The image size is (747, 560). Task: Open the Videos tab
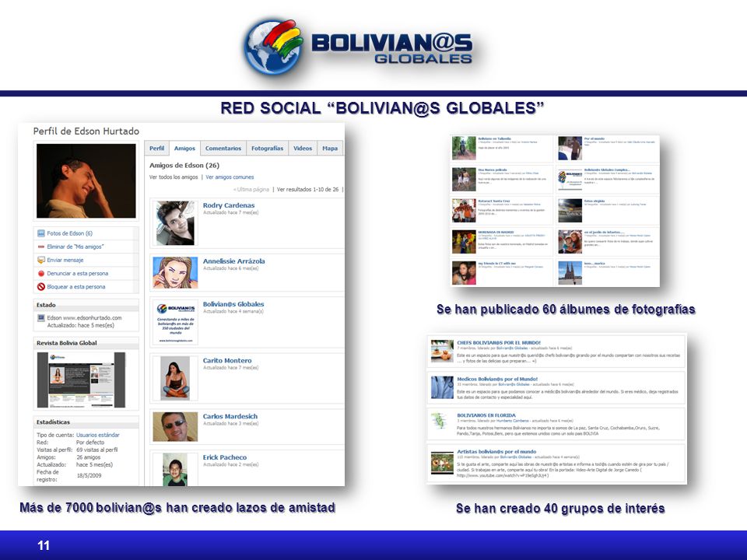pos(303,148)
